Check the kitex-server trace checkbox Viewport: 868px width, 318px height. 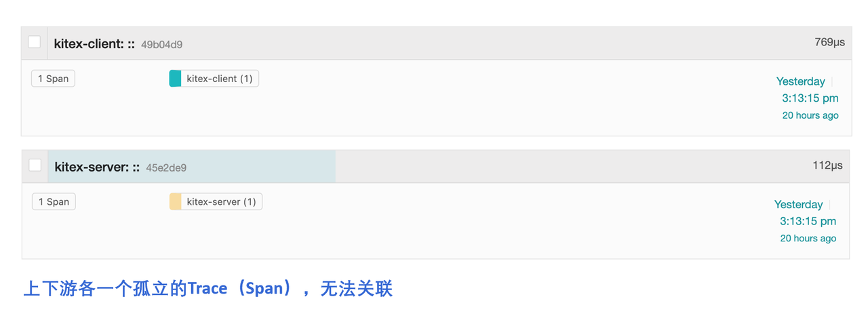click(35, 165)
